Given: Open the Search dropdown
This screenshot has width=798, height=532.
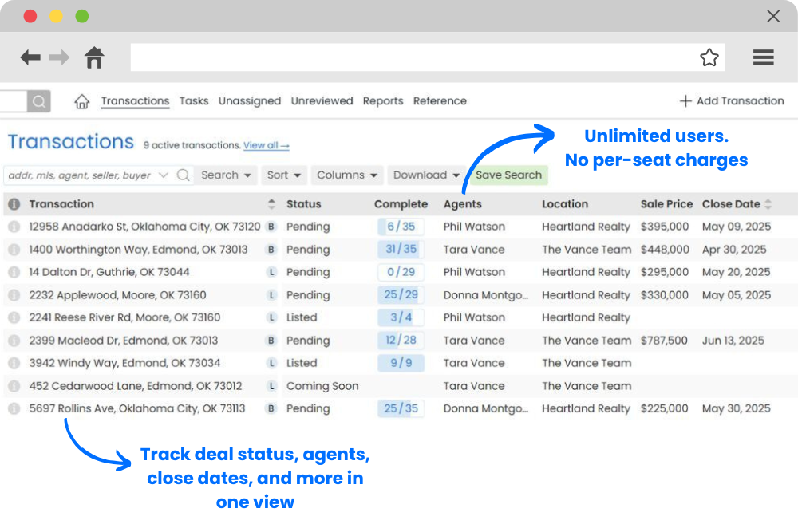Looking at the screenshot, I should pos(227,175).
